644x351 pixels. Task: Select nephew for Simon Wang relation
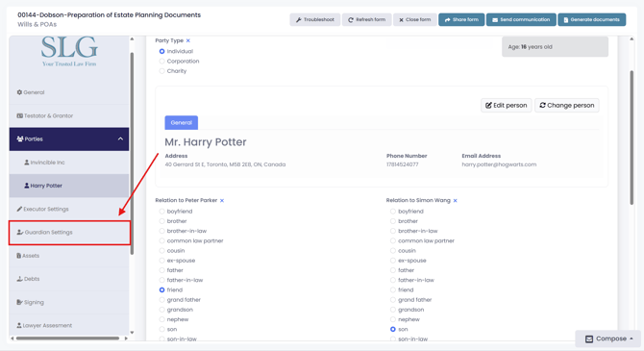point(392,319)
